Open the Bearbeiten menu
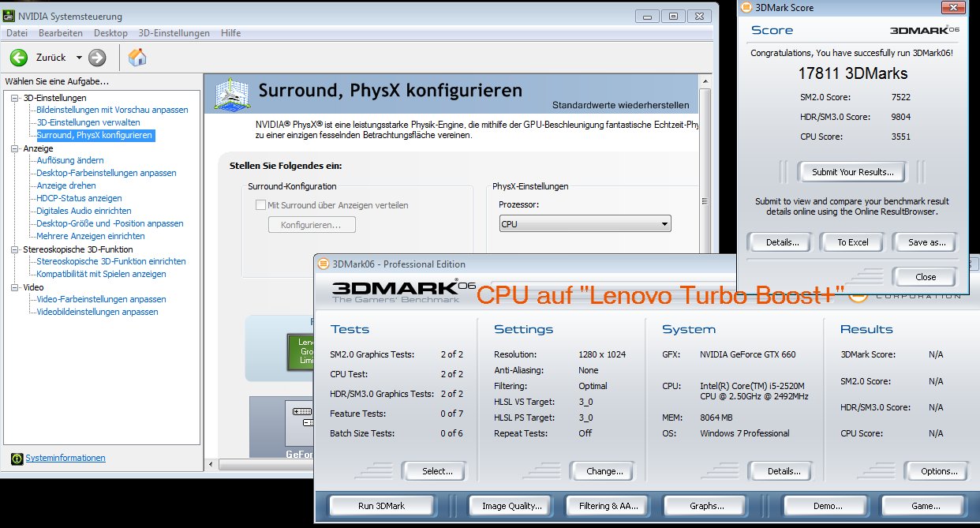Image resolution: width=980 pixels, height=528 pixels. click(x=61, y=33)
